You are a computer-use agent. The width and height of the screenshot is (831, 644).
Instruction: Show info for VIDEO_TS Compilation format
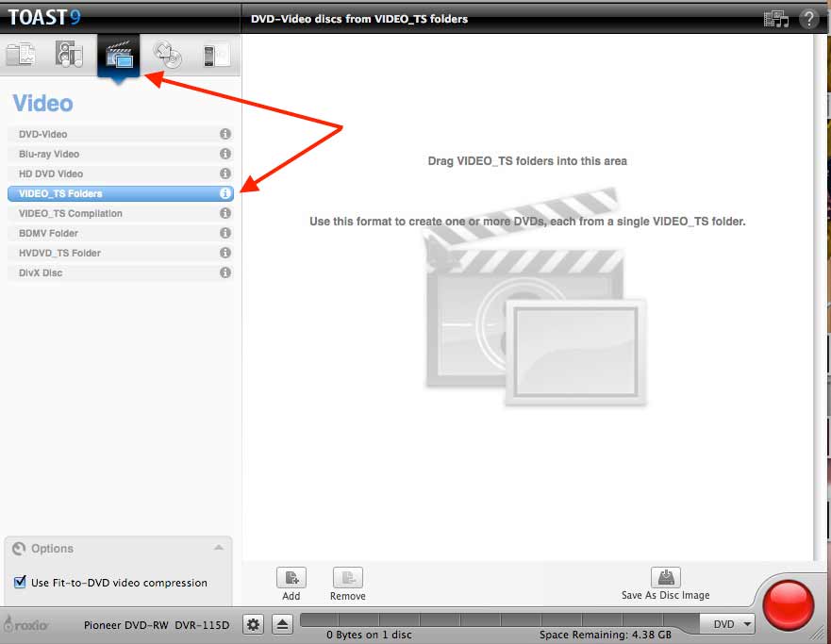click(225, 213)
